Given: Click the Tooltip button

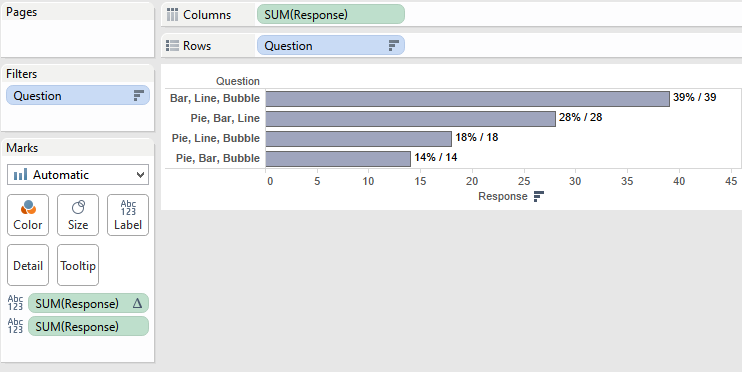Looking at the screenshot, I should [78, 265].
